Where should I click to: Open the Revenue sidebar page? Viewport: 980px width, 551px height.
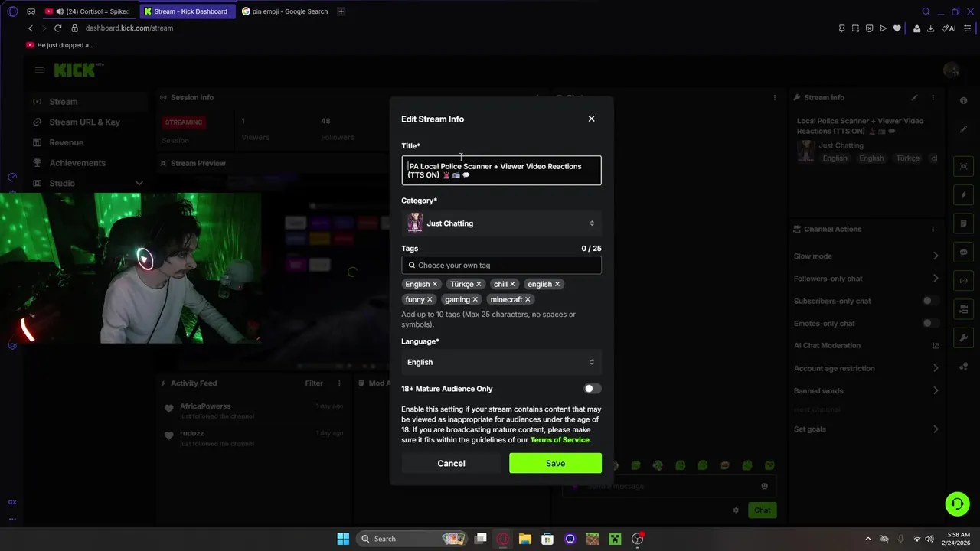[x=66, y=142]
